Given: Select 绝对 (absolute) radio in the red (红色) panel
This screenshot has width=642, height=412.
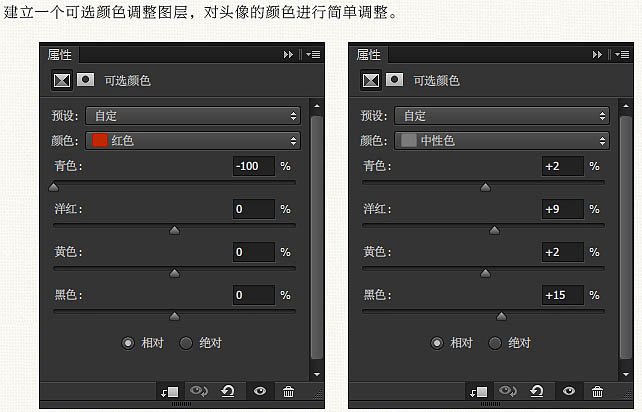Looking at the screenshot, I should click(186, 343).
